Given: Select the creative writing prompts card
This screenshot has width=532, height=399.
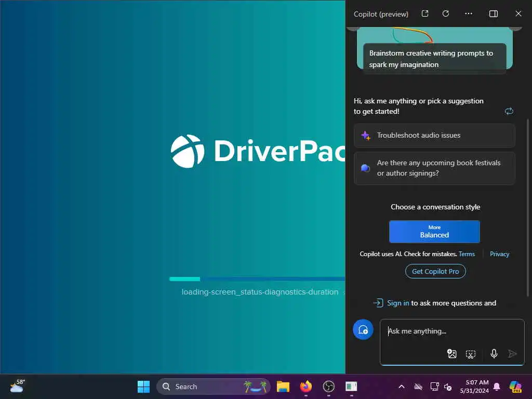Looking at the screenshot, I should [434, 58].
